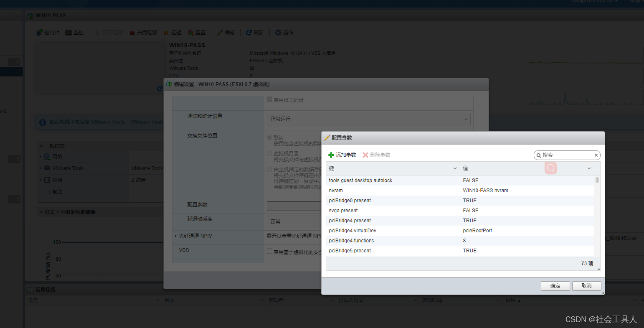Click the WIN10-PASS.nvram value cell
644x328 pixels.
527,191
